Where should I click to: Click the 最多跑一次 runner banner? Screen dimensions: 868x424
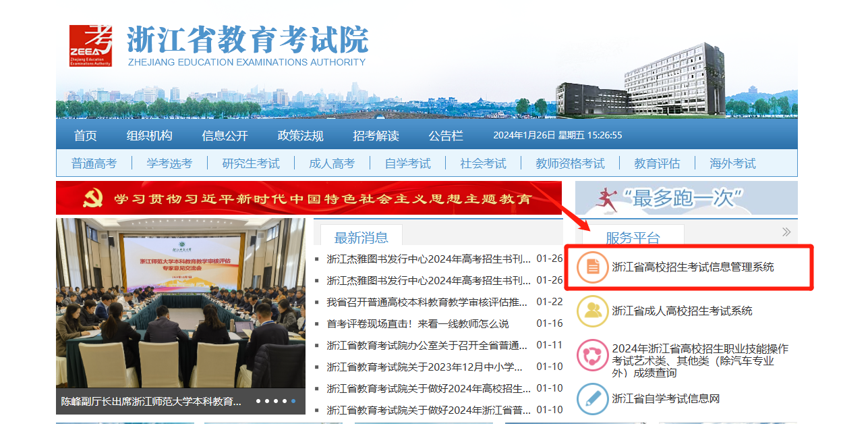click(686, 198)
